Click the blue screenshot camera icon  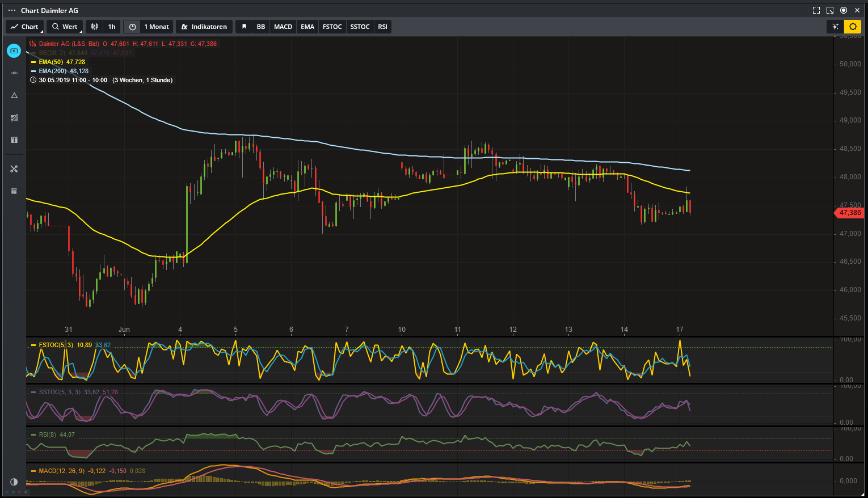tap(14, 51)
